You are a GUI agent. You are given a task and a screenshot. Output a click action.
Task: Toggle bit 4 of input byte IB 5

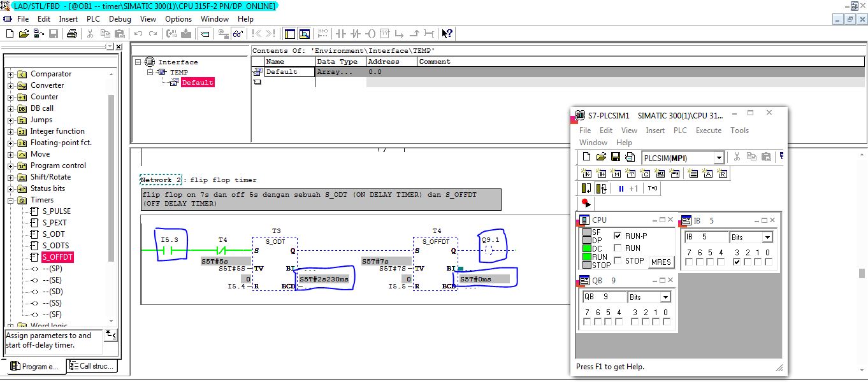click(721, 262)
